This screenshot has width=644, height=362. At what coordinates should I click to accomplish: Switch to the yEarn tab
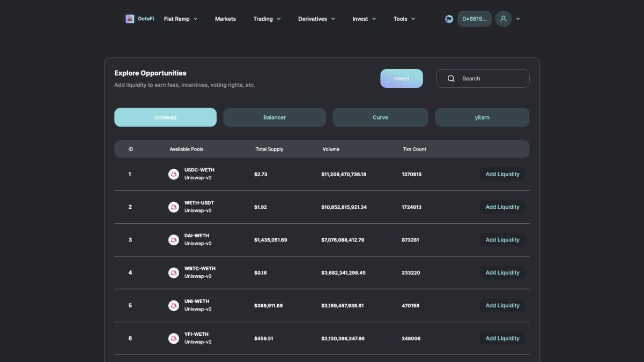(482, 117)
